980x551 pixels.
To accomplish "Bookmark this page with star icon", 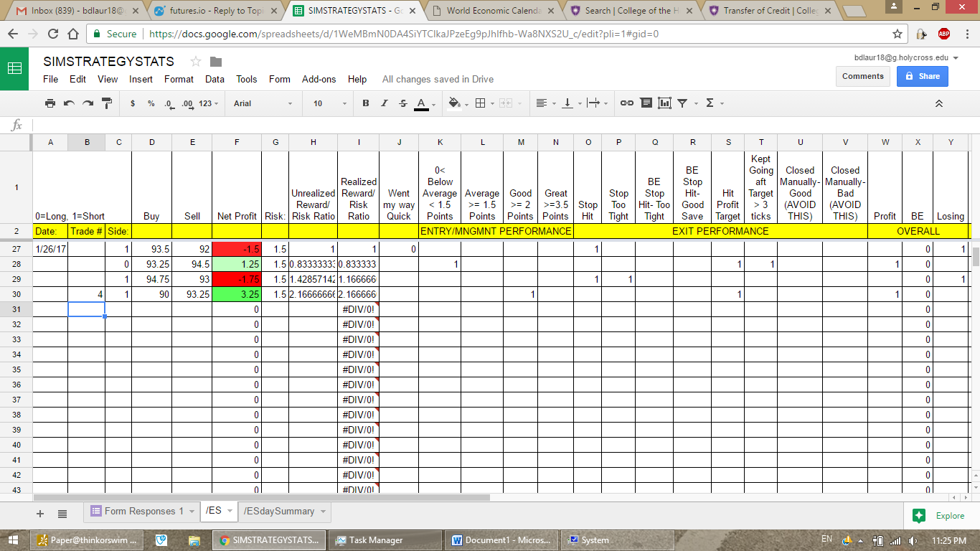I will (897, 34).
